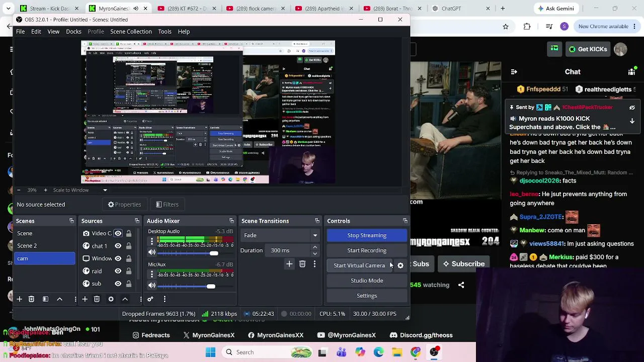The image size is (644, 362).
Task: Open scene filters icon in Scenes panel
Action: pos(45,299)
